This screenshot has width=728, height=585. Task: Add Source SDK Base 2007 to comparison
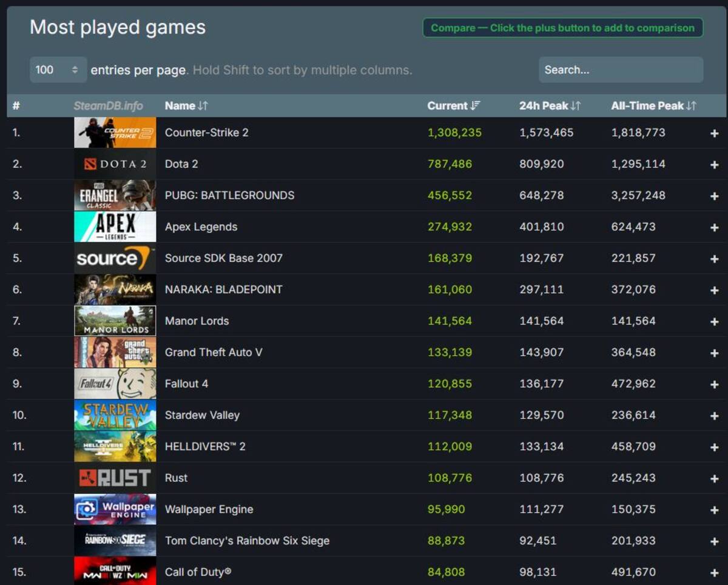tap(714, 259)
